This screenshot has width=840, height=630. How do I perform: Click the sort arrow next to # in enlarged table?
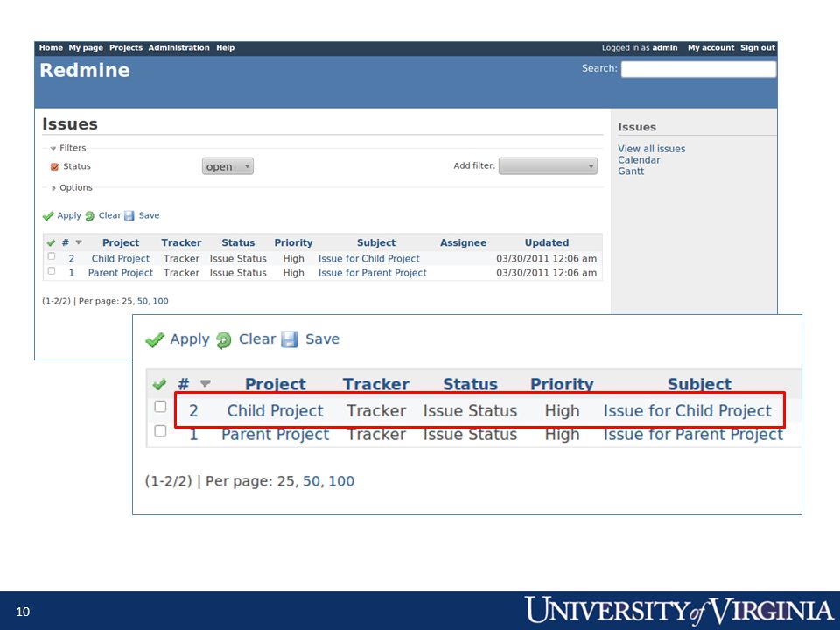click(205, 383)
